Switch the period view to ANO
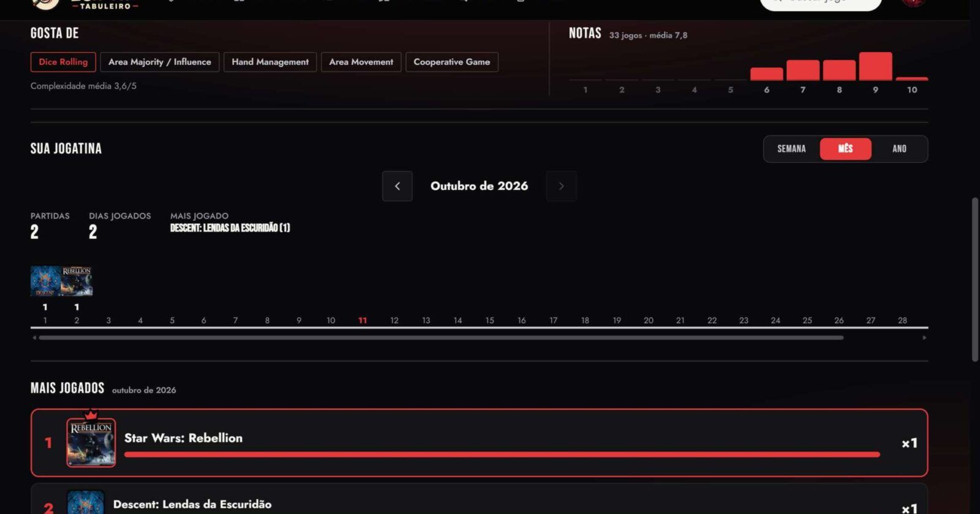This screenshot has width=980, height=514. coord(899,149)
